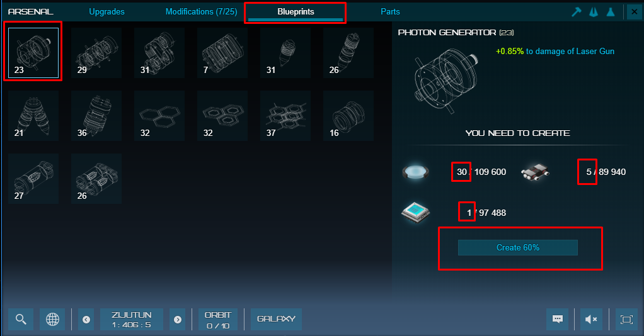Click the ZIJUTUN planet coordinates button

[132, 319]
